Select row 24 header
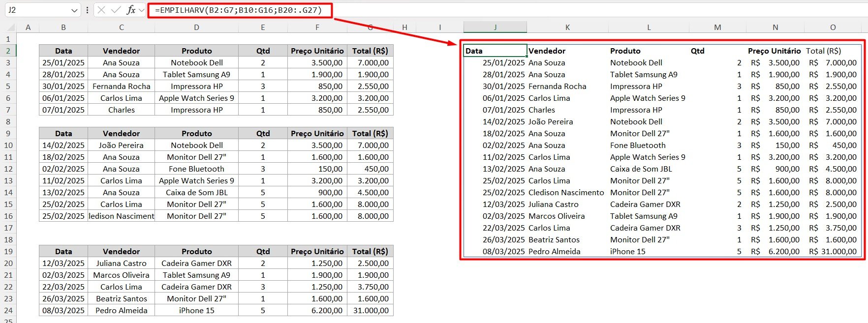 8,310
